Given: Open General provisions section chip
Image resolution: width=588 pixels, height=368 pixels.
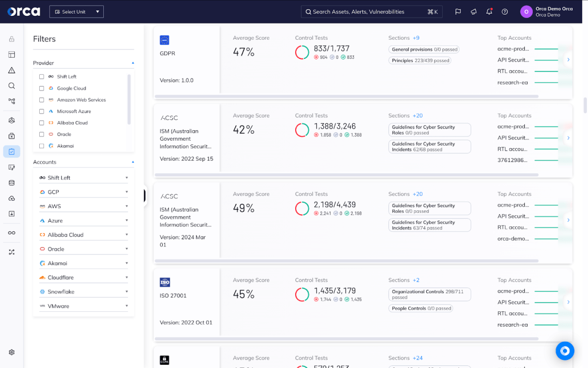Looking at the screenshot, I should pyautogui.click(x=424, y=49).
